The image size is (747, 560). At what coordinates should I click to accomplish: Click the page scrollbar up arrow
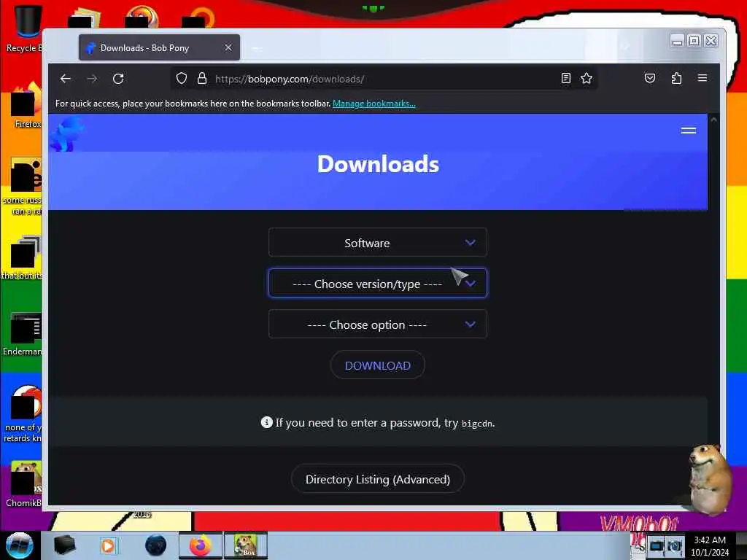point(713,120)
